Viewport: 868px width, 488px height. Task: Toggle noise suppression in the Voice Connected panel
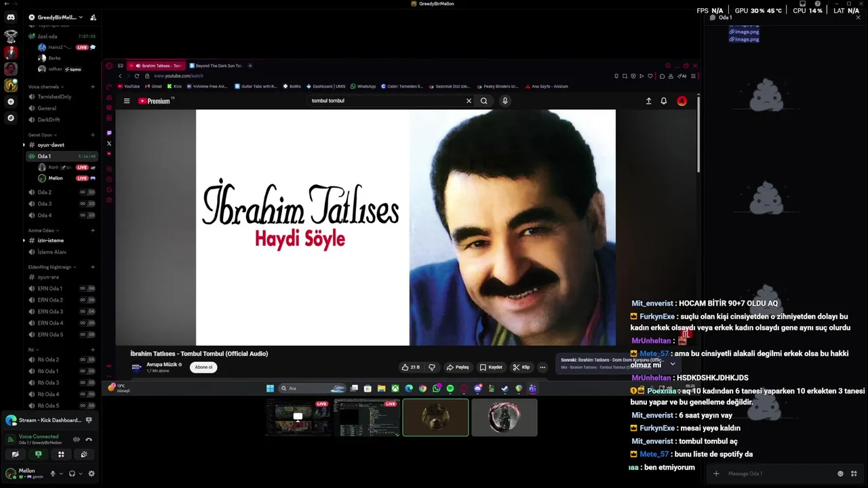click(x=77, y=439)
